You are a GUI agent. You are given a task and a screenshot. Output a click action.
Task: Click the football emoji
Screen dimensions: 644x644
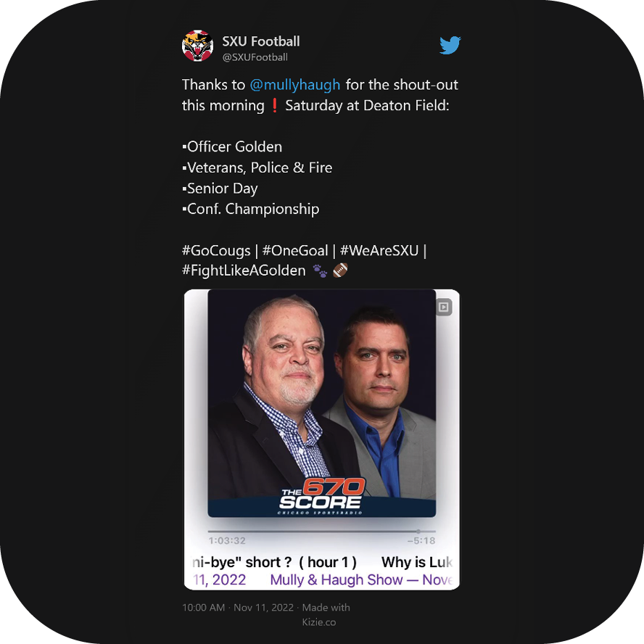[x=340, y=271]
